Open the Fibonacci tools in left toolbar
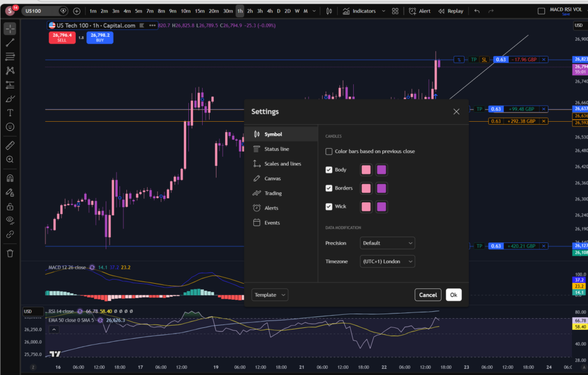588x375 pixels. point(10,57)
